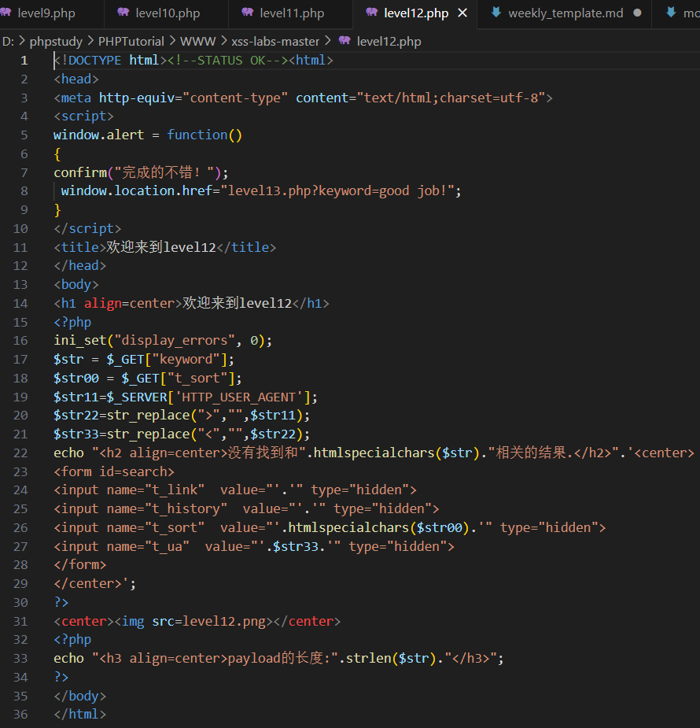Screen dimensions: 700x728
Task: Click the markdown arrow icon on weekly_template.md tab
Action: pos(496,13)
